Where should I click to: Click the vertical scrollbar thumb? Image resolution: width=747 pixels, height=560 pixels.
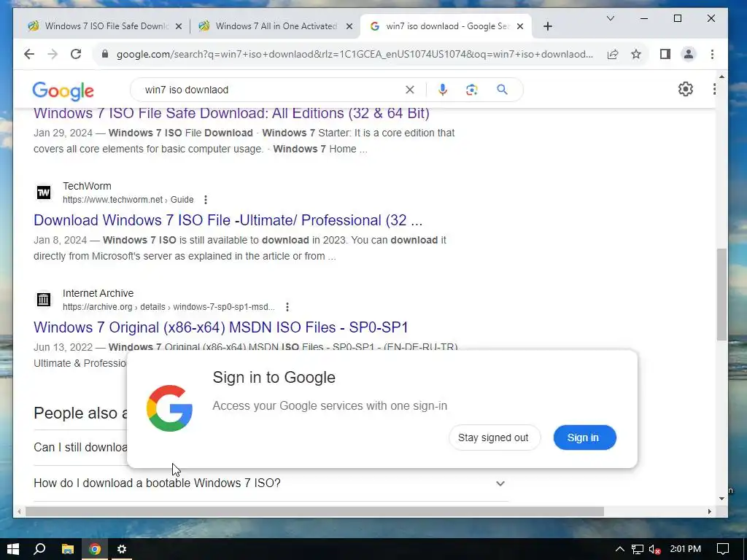coord(721,295)
